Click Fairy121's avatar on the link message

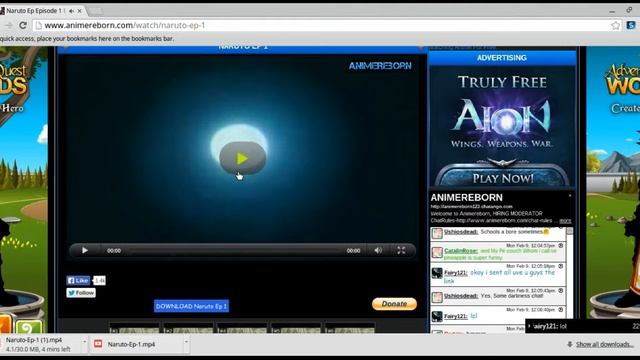pyautogui.click(x=437, y=273)
